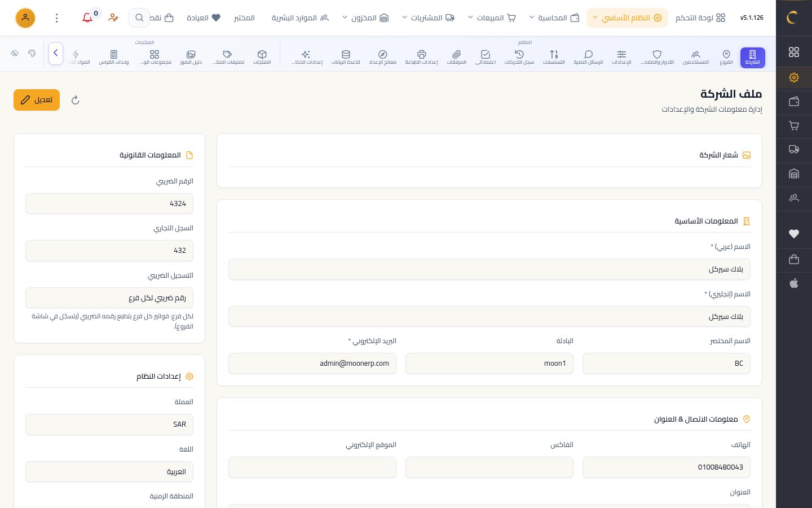This screenshot has height=508, width=812.
Task: Open التسلسلات (Sequences) icon
Action: (554, 58)
